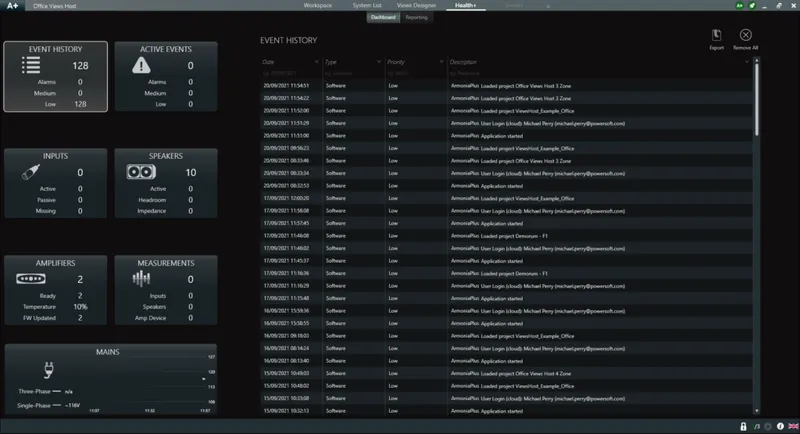Viewport: 800px width, 434px height.
Task: Click the Single-Phase legend entry
Action: pos(48,405)
